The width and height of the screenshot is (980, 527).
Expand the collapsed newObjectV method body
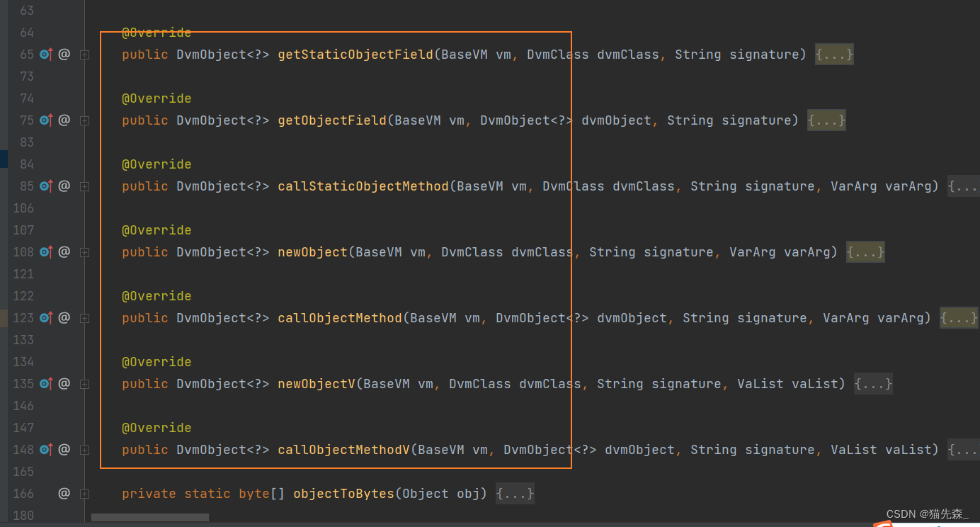tap(84, 383)
